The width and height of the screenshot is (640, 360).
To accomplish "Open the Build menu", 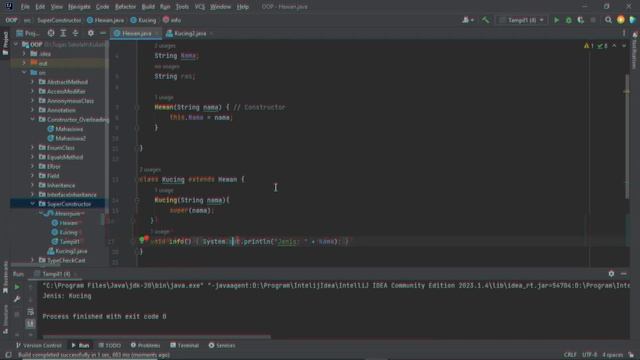I will (148, 7).
